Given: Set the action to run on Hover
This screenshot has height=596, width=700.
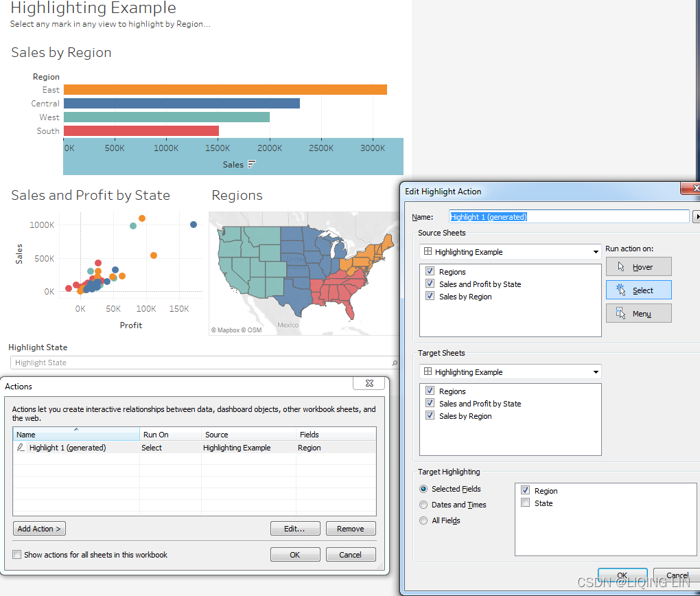Looking at the screenshot, I should 638,266.
